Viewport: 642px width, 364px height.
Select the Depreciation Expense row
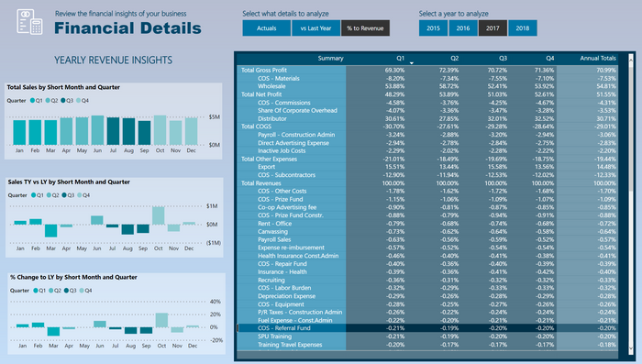click(x=427, y=296)
